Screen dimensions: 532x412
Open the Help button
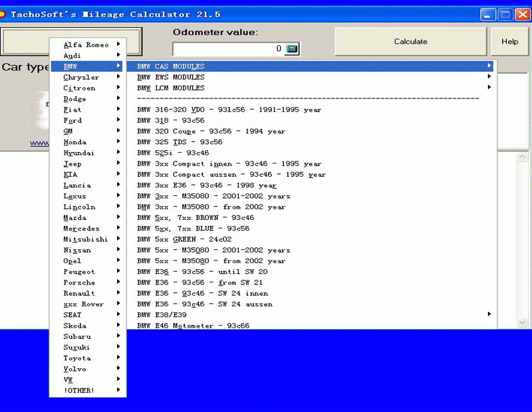click(509, 42)
